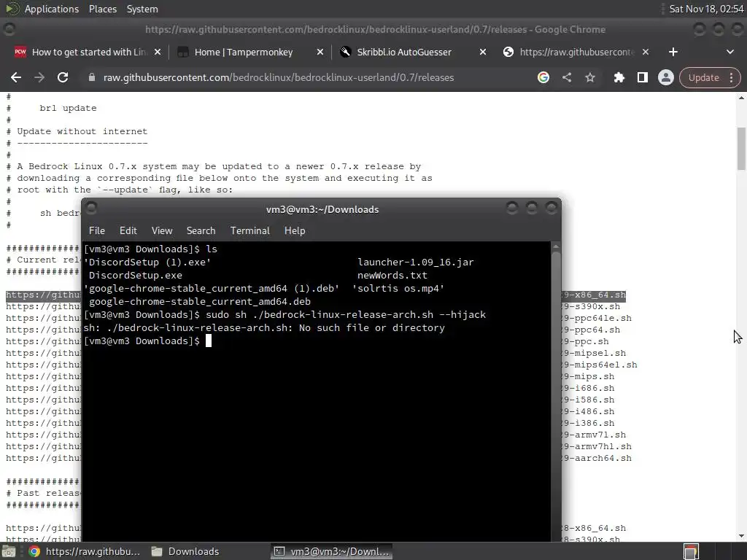Click the 'Update without internet' heading text
Viewport: 747px width, 560px height.
82,131
